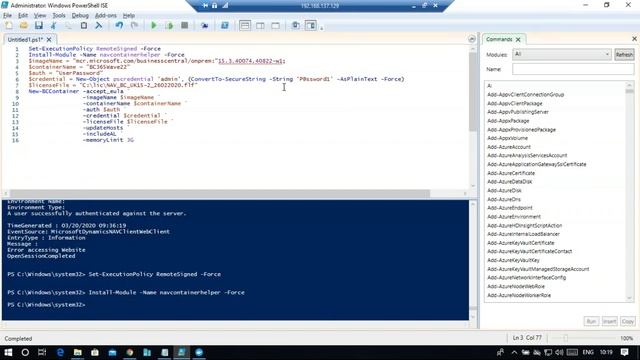
Task: Show script pane on the right layout
Action: 260,25
